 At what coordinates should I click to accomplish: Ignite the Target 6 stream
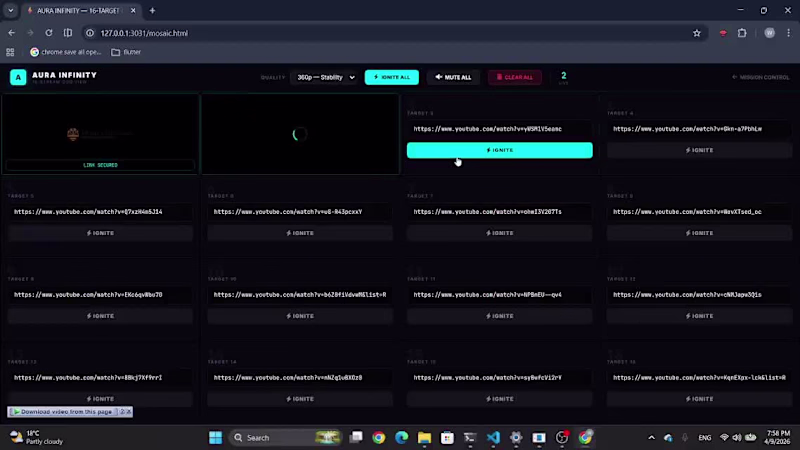(x=300, y=233)
